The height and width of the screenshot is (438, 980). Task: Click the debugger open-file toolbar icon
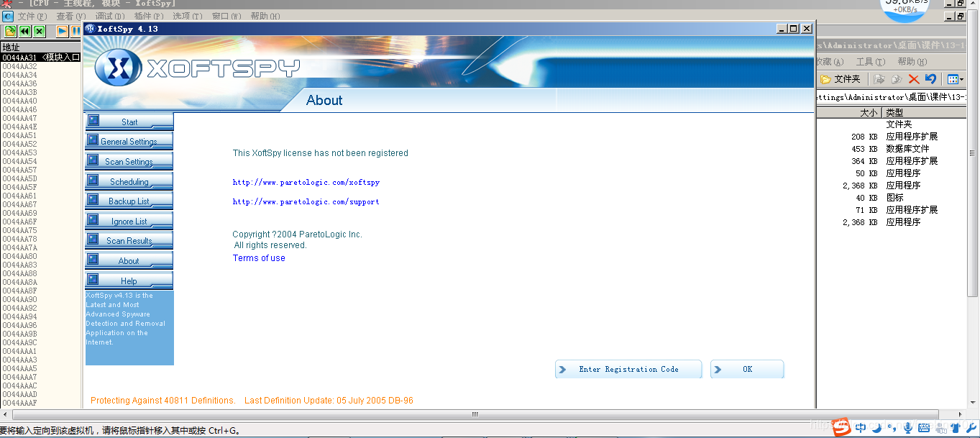[10, 31]
